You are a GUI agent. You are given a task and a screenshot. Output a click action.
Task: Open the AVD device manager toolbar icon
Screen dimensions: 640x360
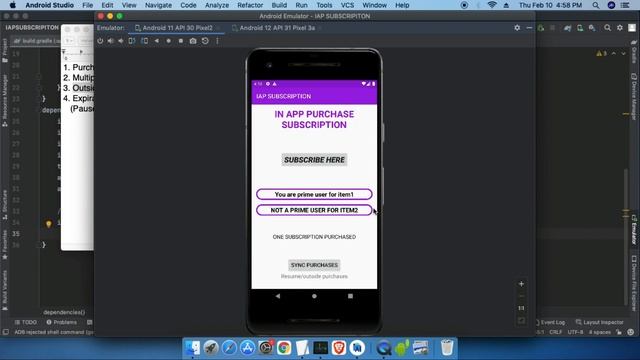[580, 28]
